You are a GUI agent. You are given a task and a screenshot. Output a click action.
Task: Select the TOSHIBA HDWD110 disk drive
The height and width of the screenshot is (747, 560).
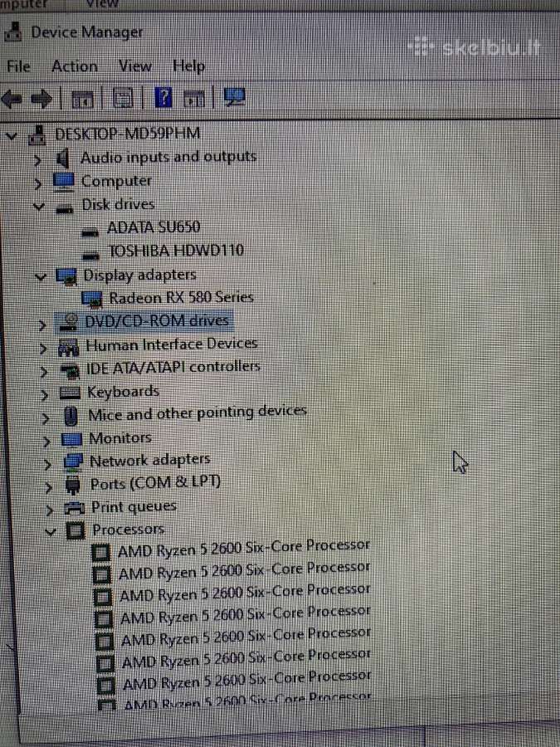click(x=176, y=250)
